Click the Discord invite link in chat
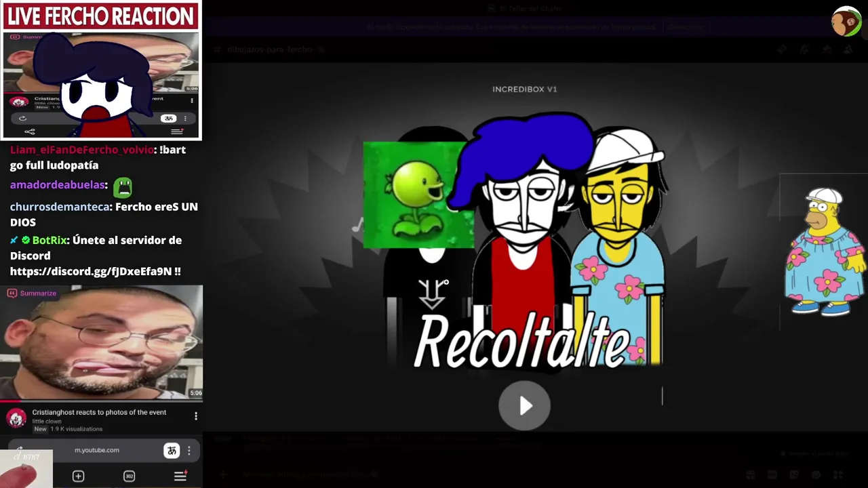This screenshot has width=868, height=488. tap(95, 271)
